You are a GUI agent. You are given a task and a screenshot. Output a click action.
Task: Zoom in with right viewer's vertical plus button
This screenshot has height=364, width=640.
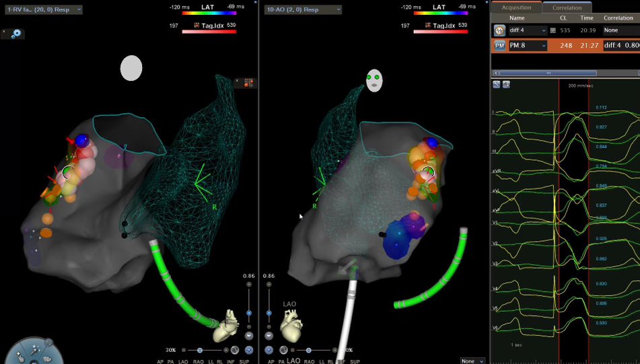269,285
